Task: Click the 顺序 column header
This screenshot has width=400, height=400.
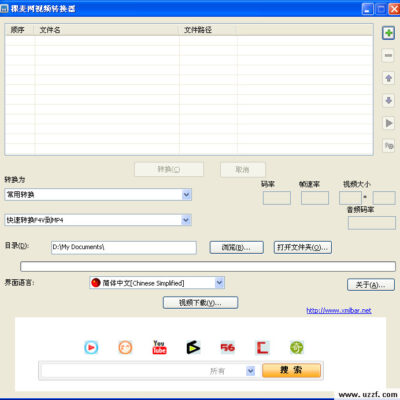Action: [19, 30]
